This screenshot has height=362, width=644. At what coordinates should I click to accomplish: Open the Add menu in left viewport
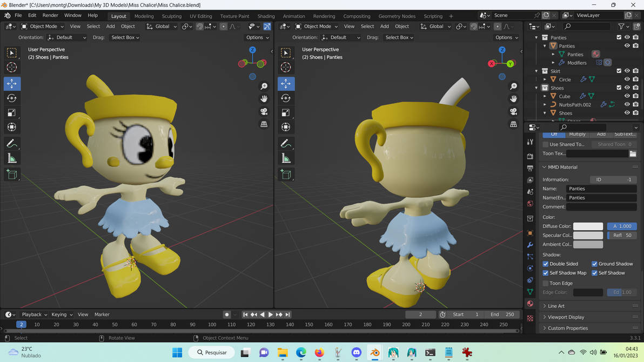(110, 26)
